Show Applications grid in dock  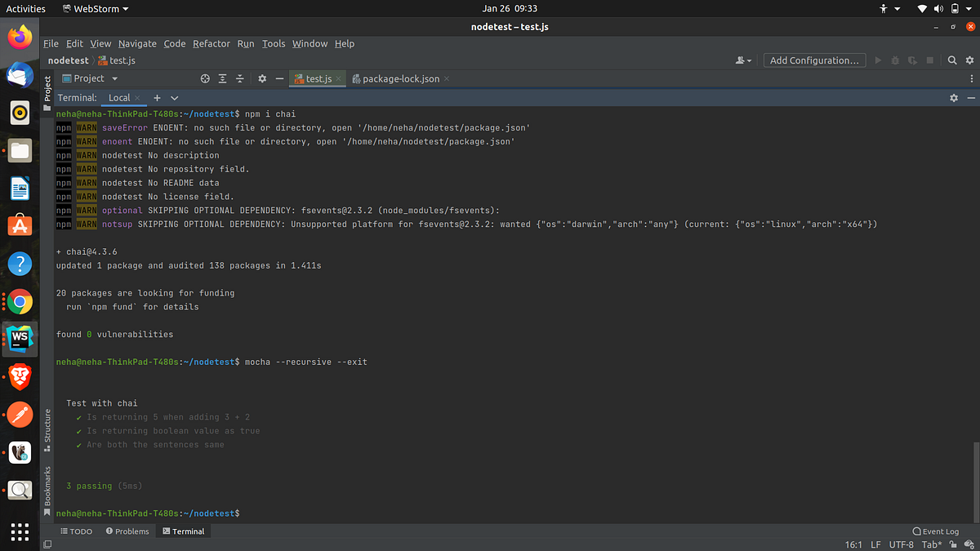pos(20,531)
